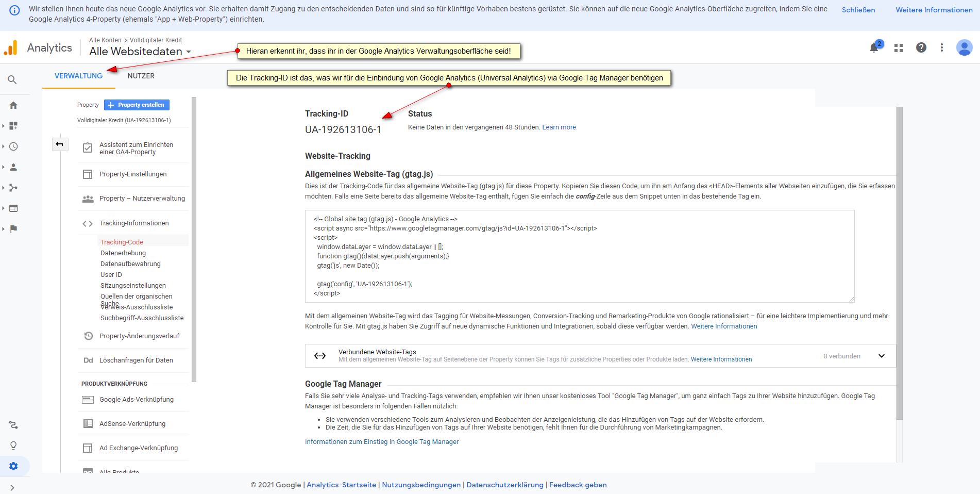Select the Datenaufbewahrung submenu item
The width and height of the screenshot is (980, 494).
click(x=130, y=264)
